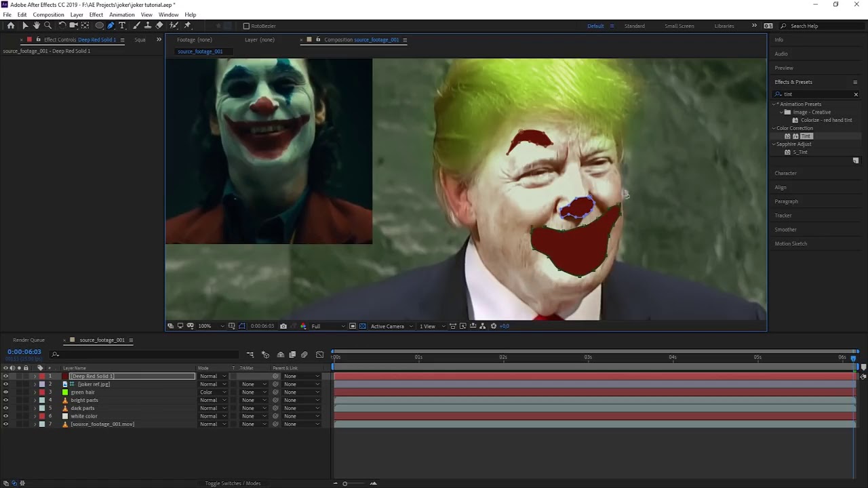
Task: Select the Ellipse shape tool
Action: pos(99,26)
